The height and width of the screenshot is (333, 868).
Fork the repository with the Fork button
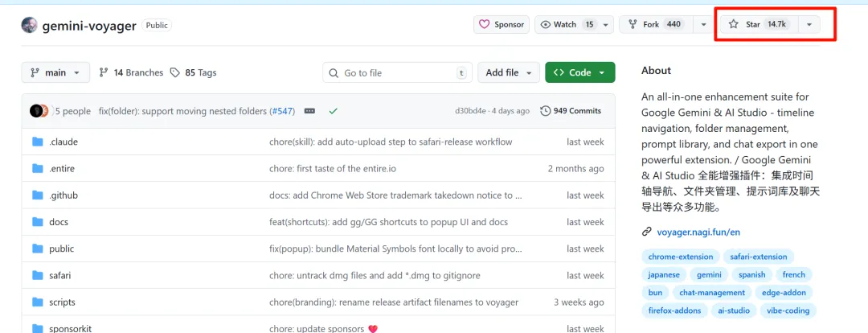[x=656, y=24]
